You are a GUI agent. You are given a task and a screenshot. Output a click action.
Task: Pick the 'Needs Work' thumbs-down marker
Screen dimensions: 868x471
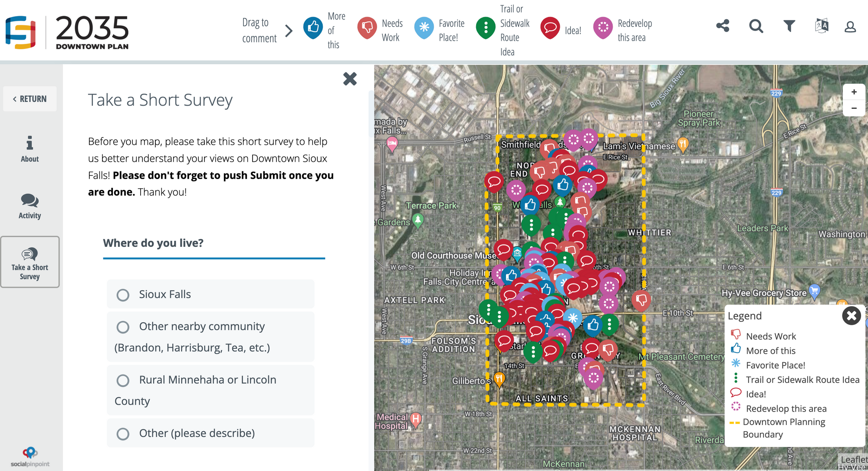[367, 28]
